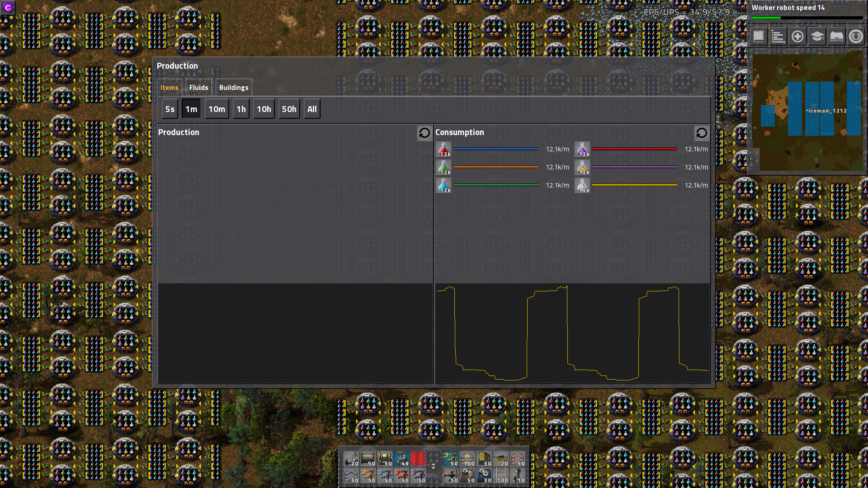Screen dimensions: 868x488
Task: Pick the purple filter inserter from hotbar
Action: (x=418, y=475)
